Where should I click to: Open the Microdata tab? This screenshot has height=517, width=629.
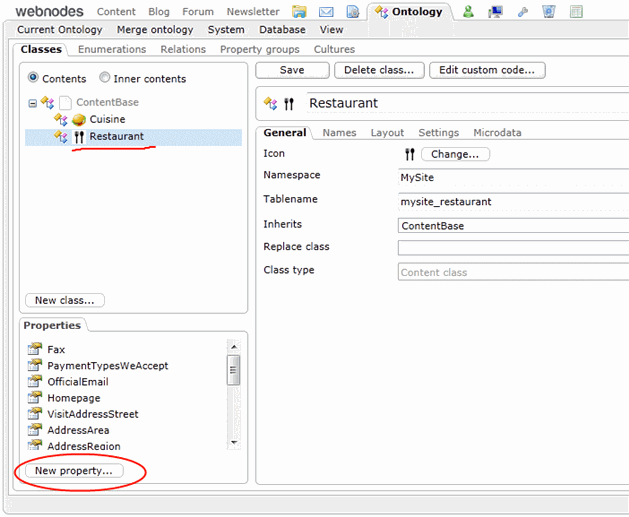tap(497, 133)
